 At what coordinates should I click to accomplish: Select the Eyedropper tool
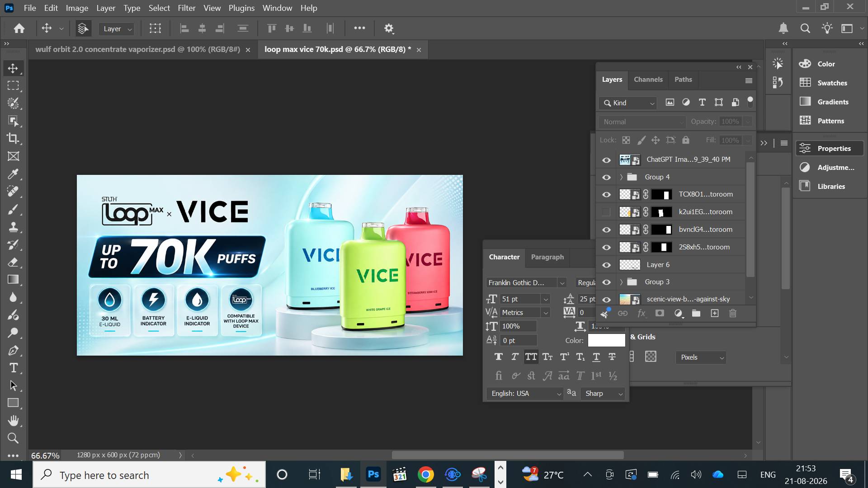pyautogui.click(x=13, y=174)
